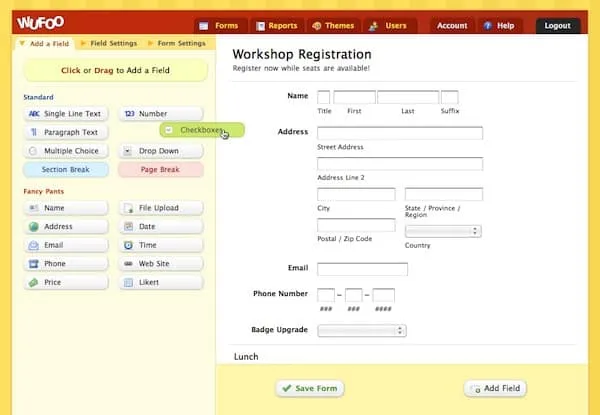Click the Phone field icon
This screenshot has width=600, height=415.
pos(34,264)
